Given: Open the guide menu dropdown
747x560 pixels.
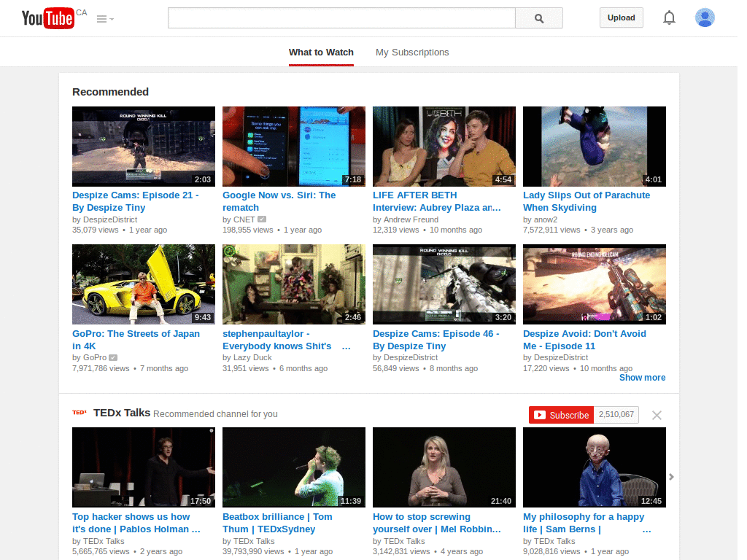Looking at the screenshot, I should pyautogui.click(x=105, y=19).
